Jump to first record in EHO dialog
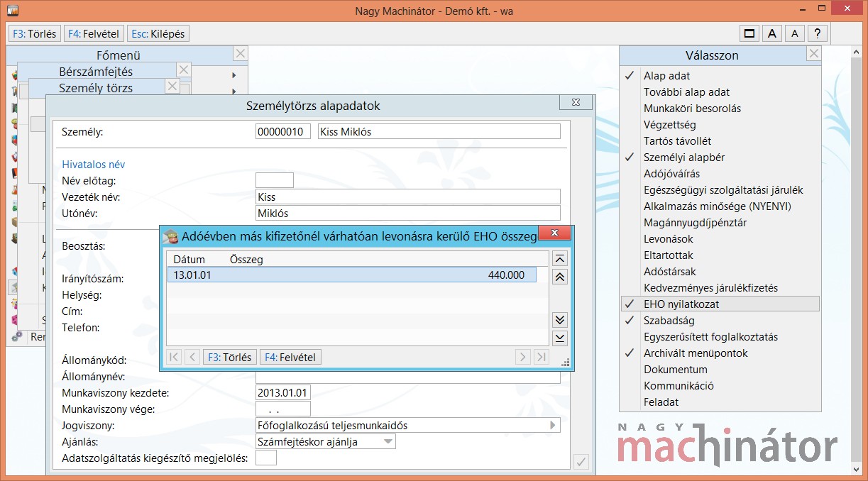 [x=174, y=358]
